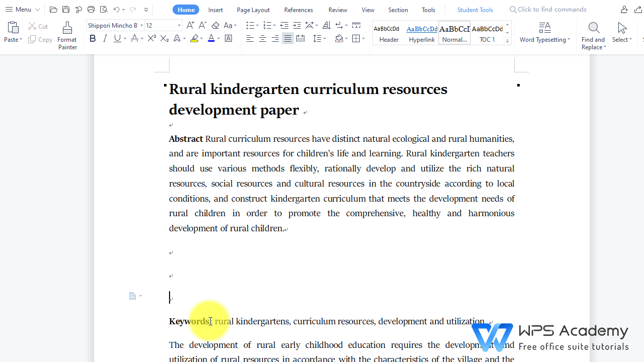Click the Copy button
This screenshot has height=362, width=644.
pos(40,39)
